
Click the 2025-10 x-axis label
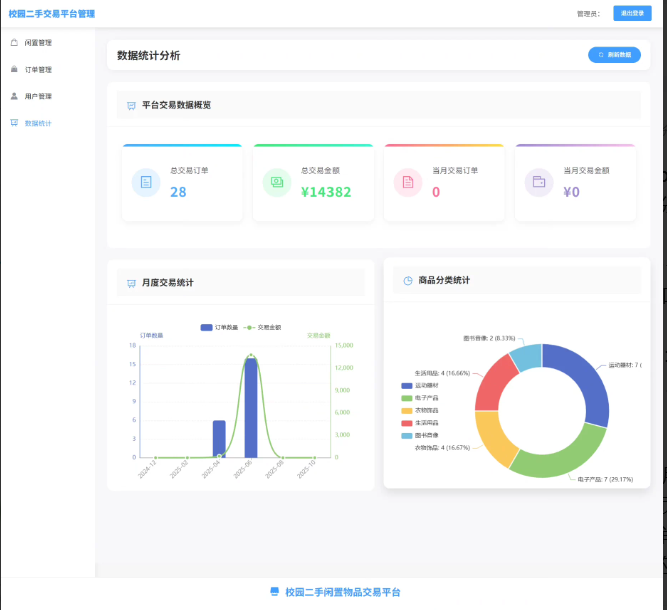(306, 469)
